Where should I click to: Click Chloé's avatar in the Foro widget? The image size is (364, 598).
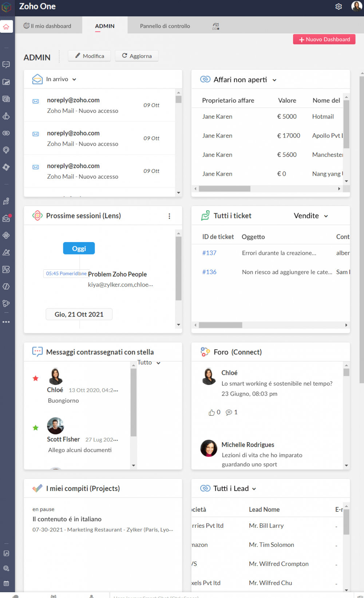click(x=209, y=376)
